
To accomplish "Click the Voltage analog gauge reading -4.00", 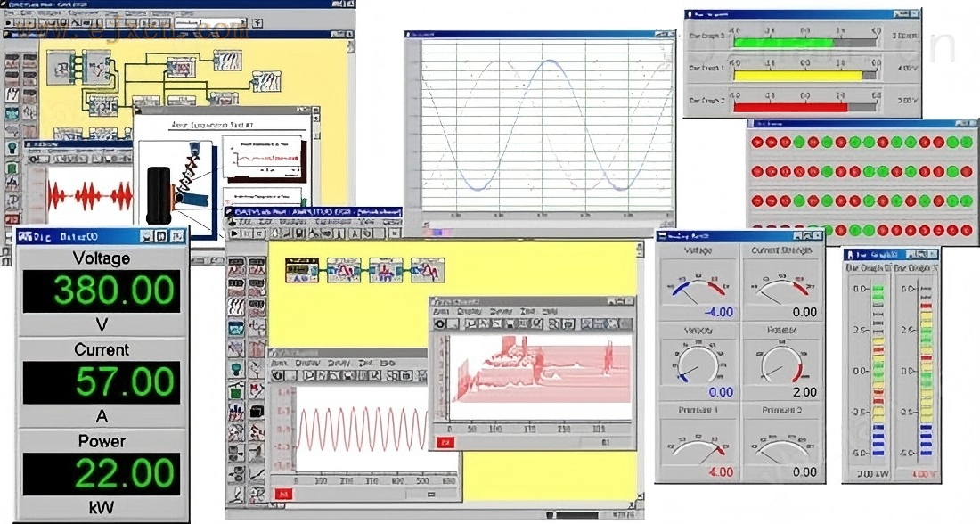I will coord(698,282).
